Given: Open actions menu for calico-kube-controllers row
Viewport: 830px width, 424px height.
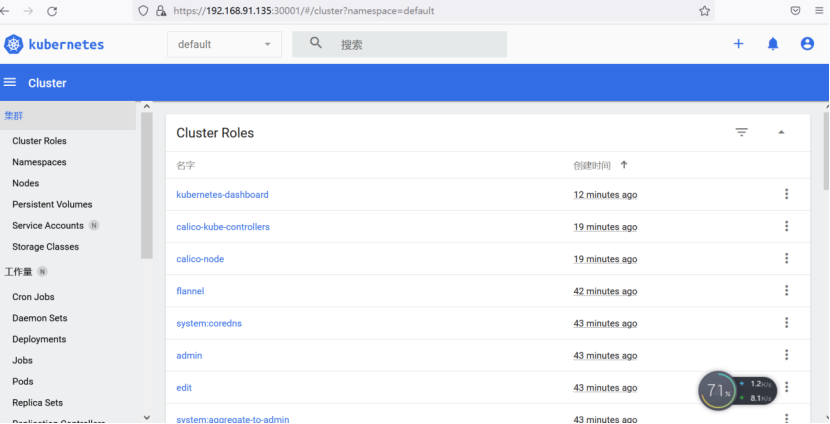Looking at the screenshot, I should 787,227.
